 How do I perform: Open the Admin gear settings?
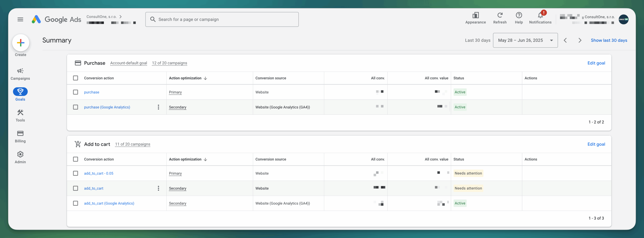[x=20, y=157]
